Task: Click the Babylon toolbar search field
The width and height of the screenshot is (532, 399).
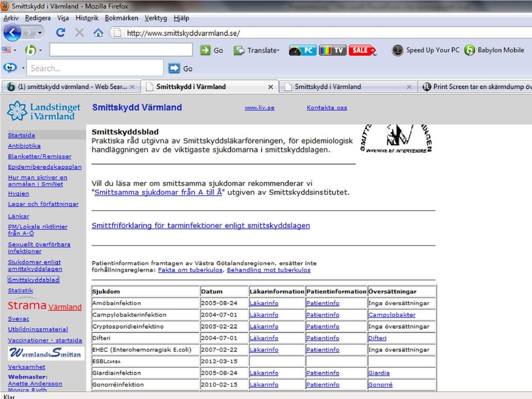Action: pos(121,50)
